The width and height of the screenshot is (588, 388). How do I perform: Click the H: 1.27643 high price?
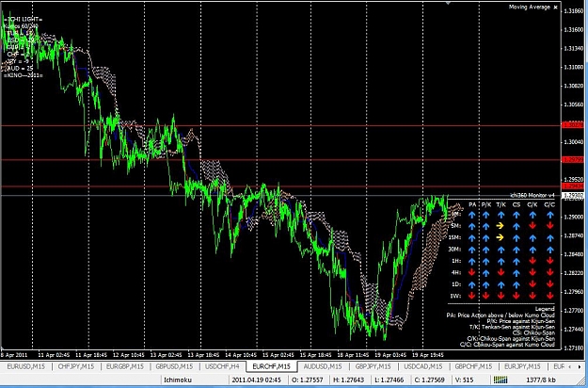coord(348,380)
